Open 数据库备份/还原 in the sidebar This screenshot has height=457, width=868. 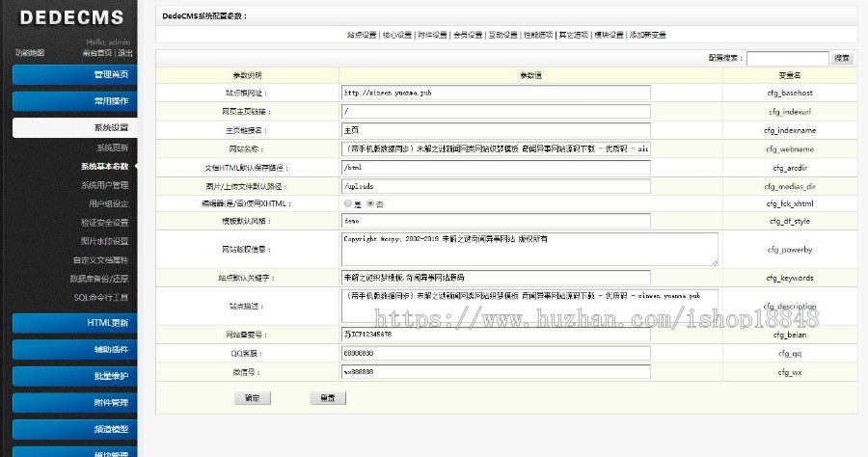(99, 279)
